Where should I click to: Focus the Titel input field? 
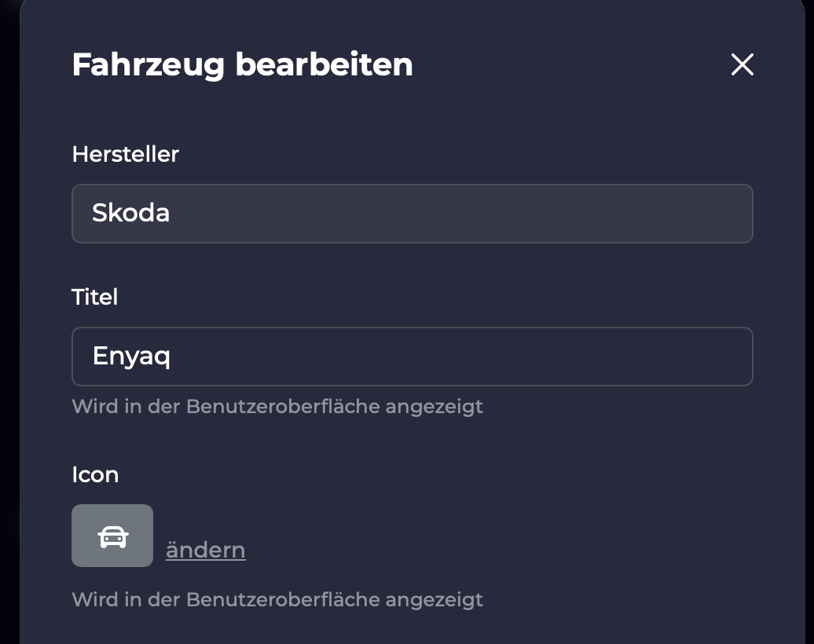coord(412,357)
